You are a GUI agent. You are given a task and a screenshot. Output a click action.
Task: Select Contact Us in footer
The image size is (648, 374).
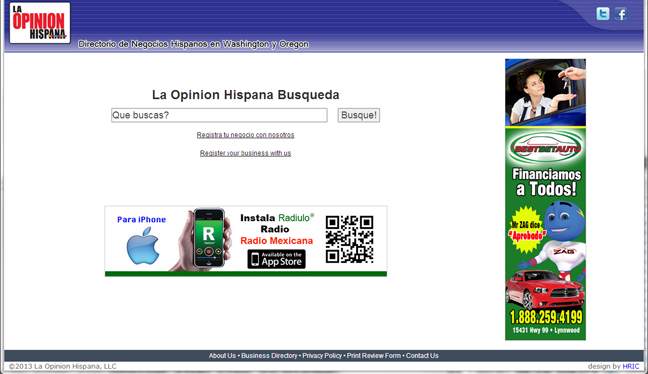click(422, 356)
